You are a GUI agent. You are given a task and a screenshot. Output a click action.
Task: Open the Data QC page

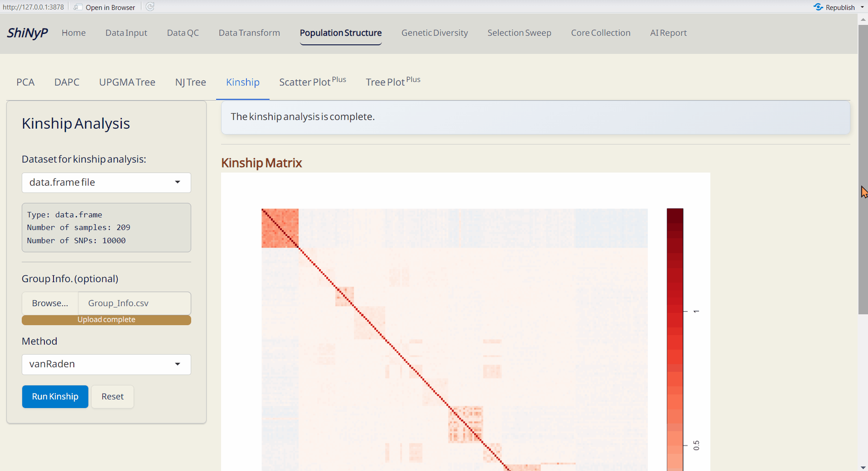point(183,33)
